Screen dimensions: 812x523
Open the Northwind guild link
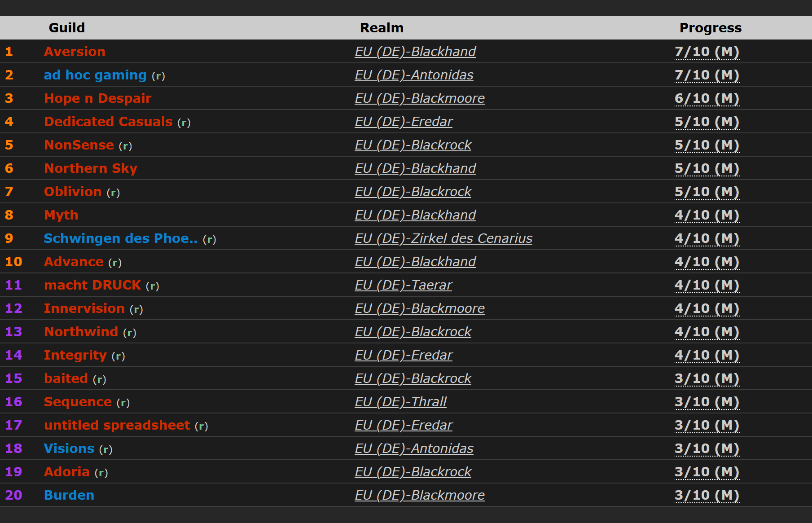(x=81, y=332)
